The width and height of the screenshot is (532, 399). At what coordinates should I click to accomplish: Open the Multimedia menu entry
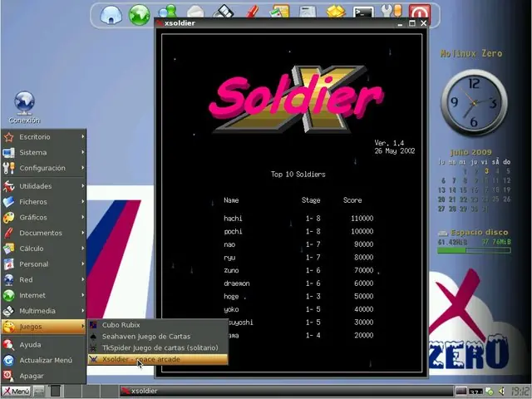[43, 311]
